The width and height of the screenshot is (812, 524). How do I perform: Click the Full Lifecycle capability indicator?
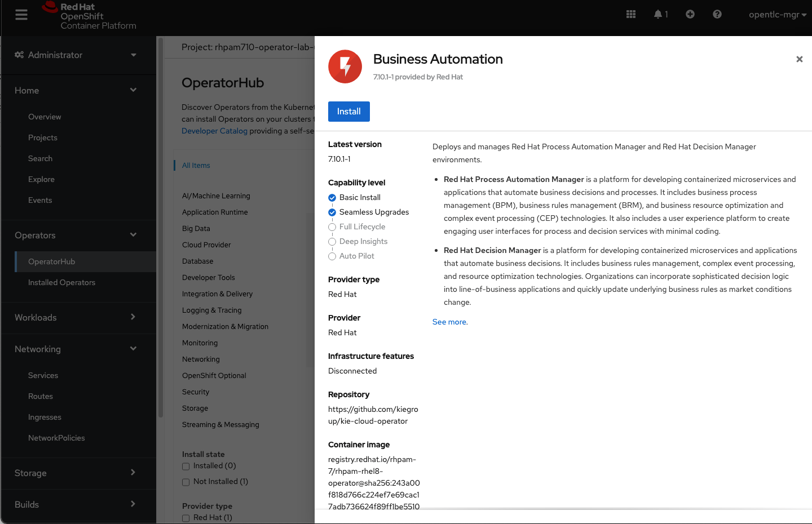[x=332, y=227]
